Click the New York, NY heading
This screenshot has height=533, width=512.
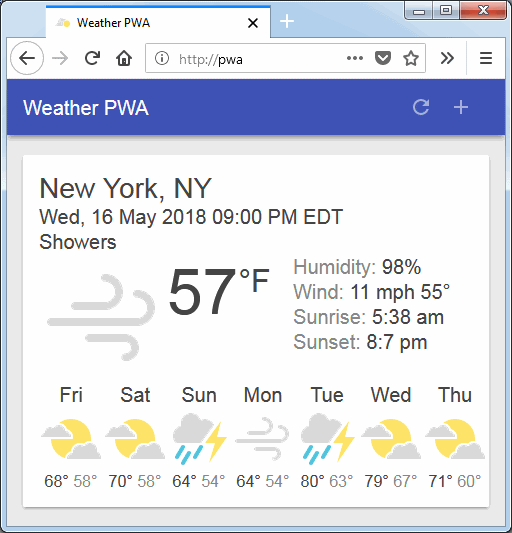coord(125,188)
